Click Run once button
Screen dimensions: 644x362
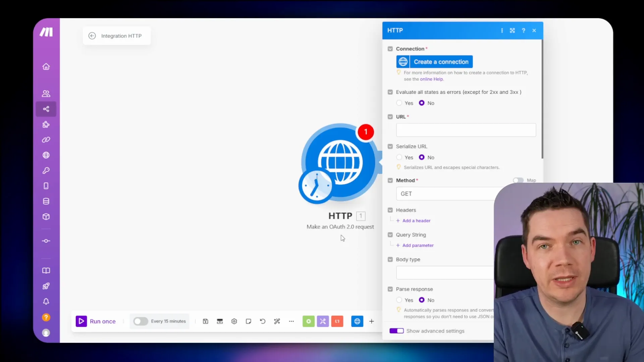(x=96, y=321)
